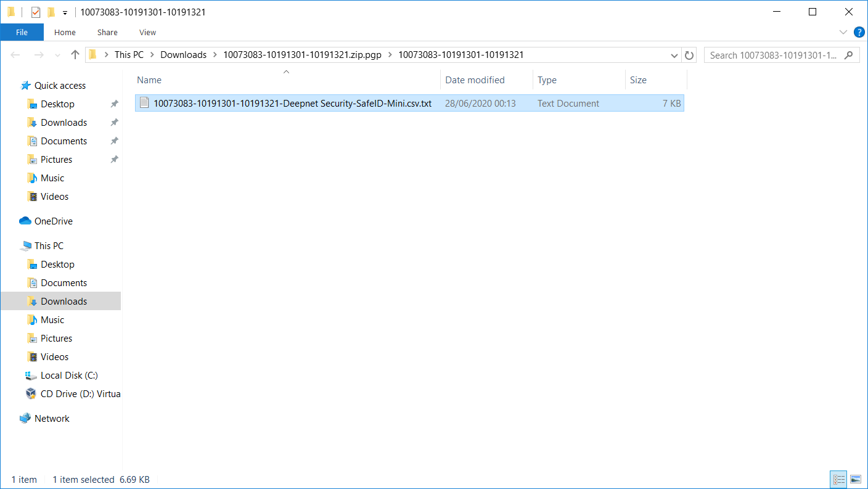Open OneDrive in the navigation pane
Screen dimensions: 868x489
point(53,221)
